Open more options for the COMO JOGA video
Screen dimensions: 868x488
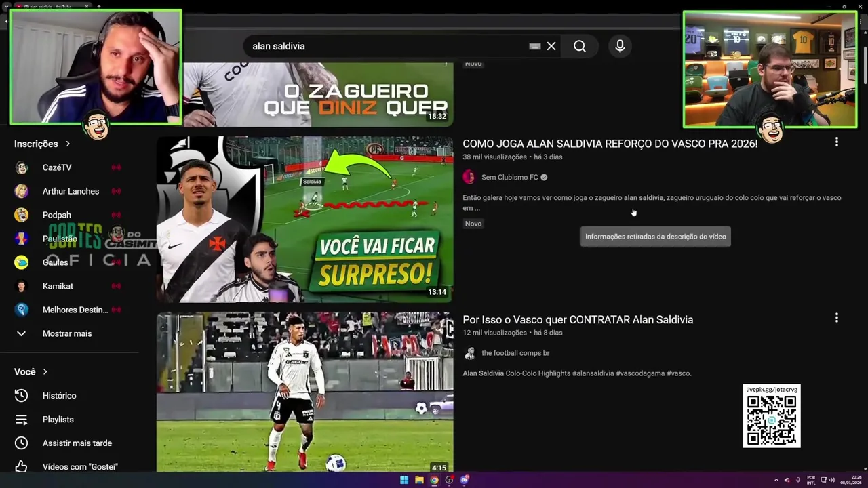pyautogui.click(x=836, y=142)
